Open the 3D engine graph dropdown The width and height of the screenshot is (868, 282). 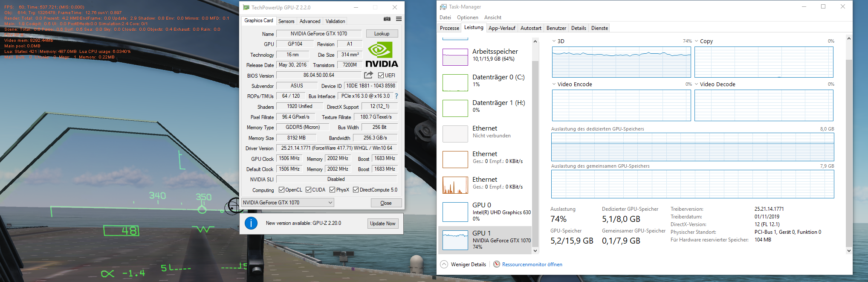pyautogui.click(x=554, y=41)
